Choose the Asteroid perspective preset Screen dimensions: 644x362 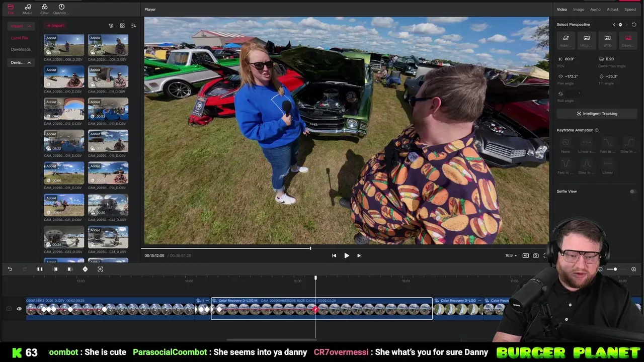(x=566, y=40)
